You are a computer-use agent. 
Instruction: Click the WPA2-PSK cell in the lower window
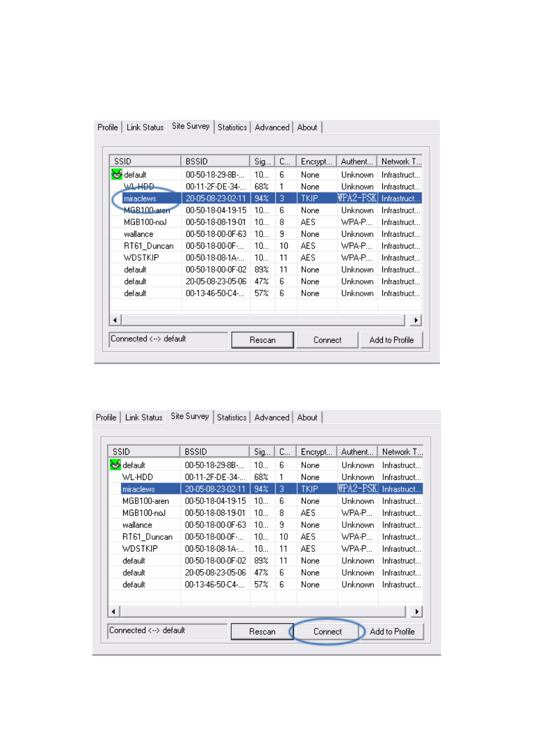pyautogui.click(x=358, y=488)
